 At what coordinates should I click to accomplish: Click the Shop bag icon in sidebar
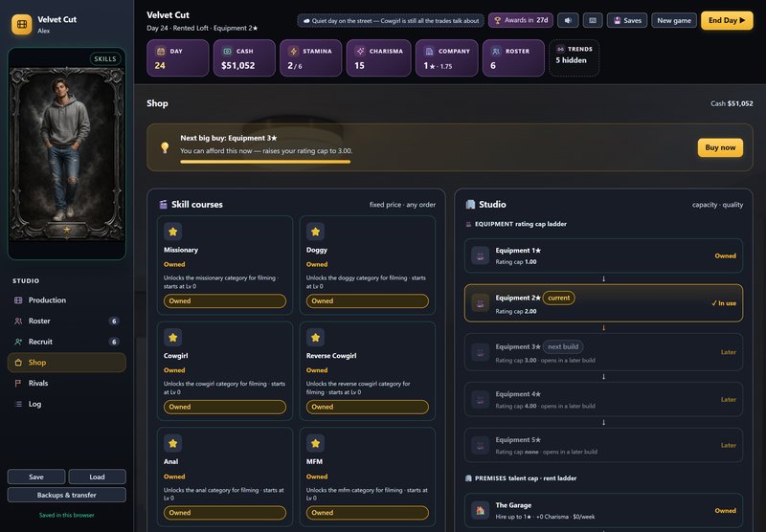(18, 362)
